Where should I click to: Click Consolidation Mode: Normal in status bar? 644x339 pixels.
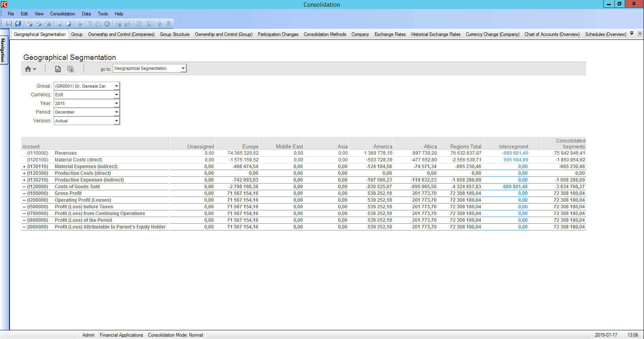175,335
